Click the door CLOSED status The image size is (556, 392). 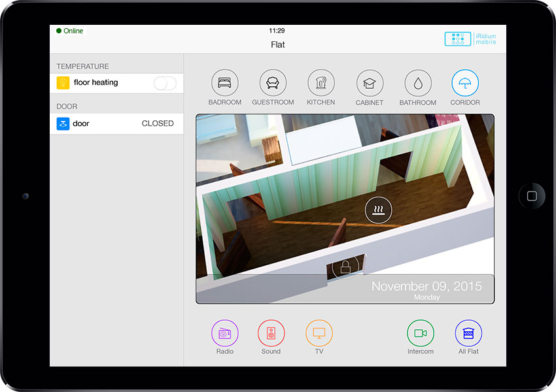(158, 123)
